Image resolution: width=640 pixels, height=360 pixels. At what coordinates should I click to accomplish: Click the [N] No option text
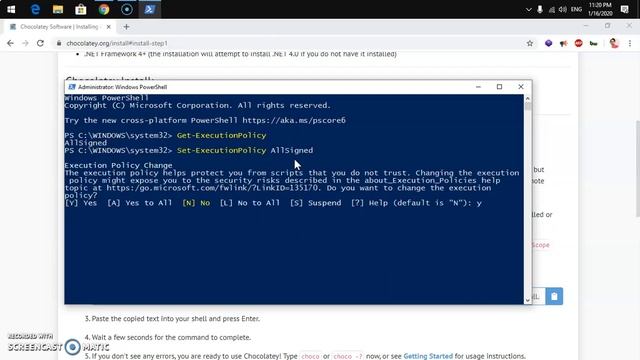coord(196,203)
